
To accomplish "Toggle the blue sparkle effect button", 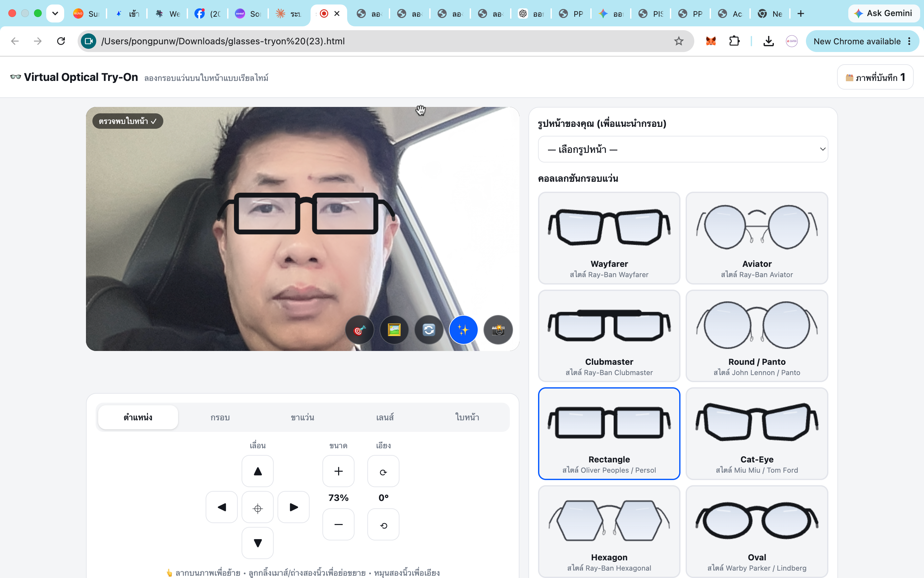I will [x=463, y=329].
